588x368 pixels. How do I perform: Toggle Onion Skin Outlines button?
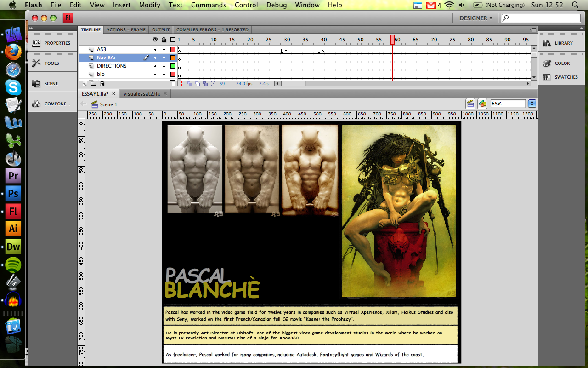point(198,84)
